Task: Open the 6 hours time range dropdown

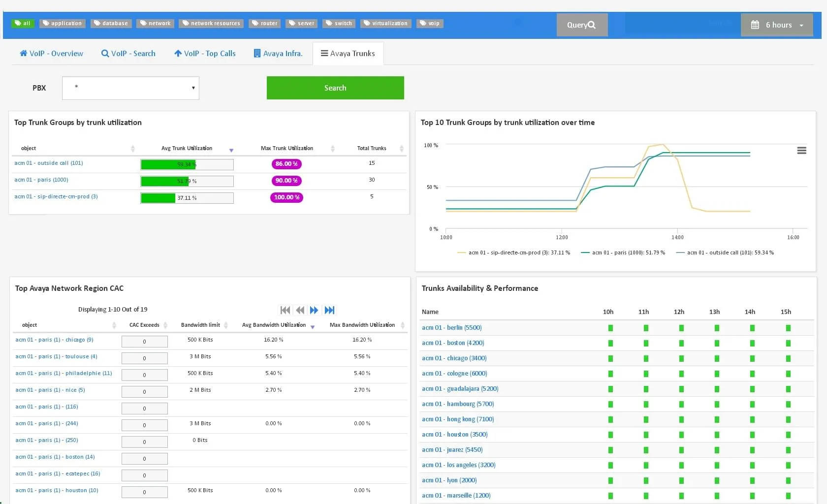Action: pyautogui.click(x=778, y=25)
